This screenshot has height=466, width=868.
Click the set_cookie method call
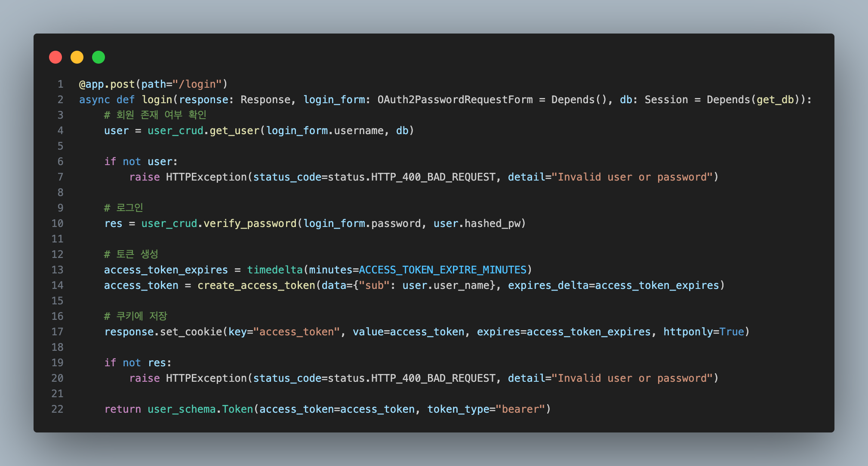(191, 332)
